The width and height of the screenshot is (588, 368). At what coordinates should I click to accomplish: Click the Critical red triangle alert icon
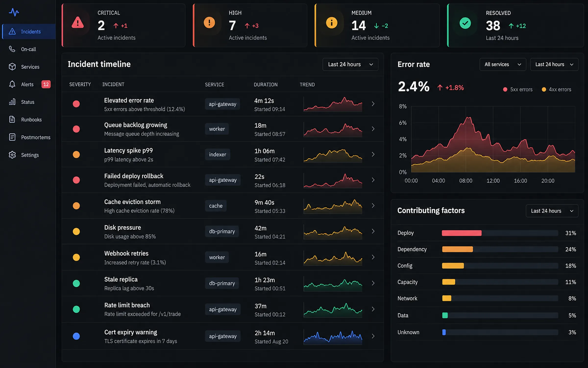point(78,23)
